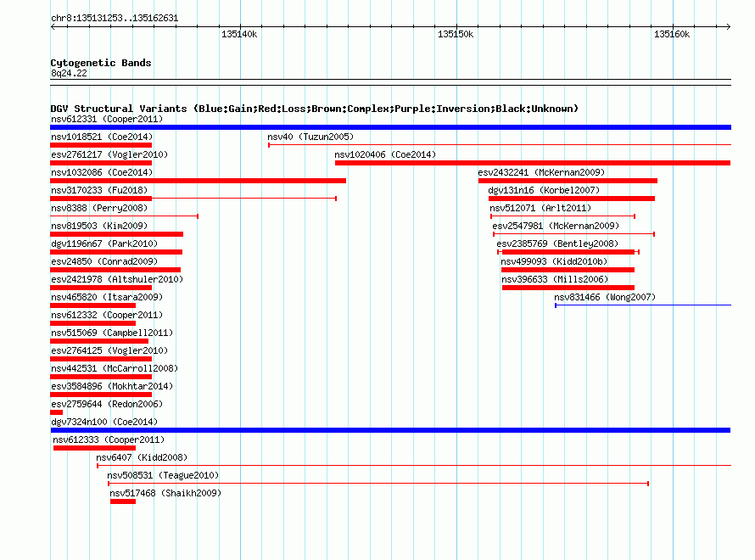Click the nsv612331 (Cooper2011) variant label

(107, 119)
